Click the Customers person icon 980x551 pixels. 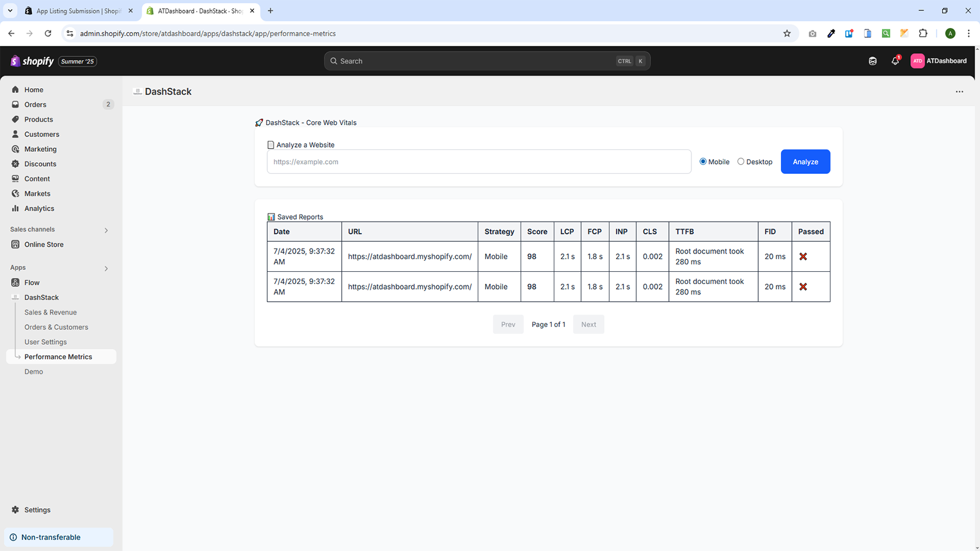15,134
